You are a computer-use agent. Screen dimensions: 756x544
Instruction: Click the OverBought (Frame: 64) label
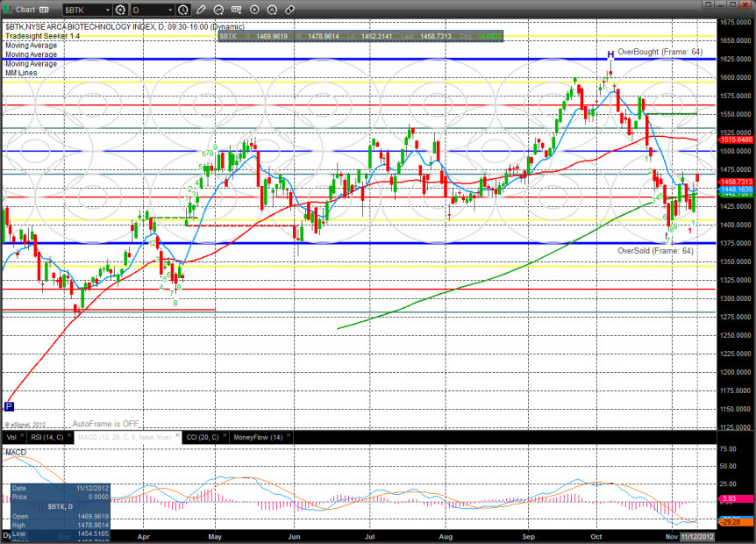[x=660, y=52]
